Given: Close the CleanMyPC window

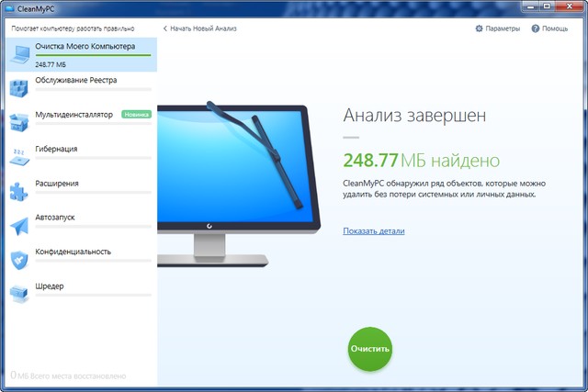Looking at the screenshot, I should tap(570, 6).
